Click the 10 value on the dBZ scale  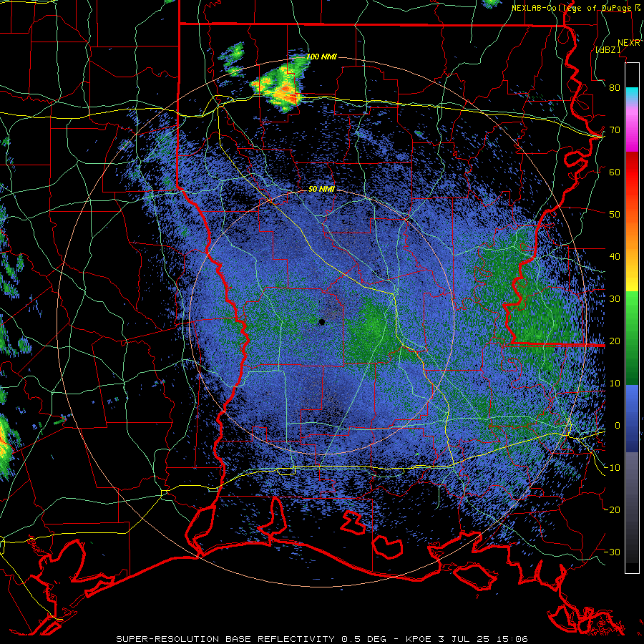click(615, 384)
